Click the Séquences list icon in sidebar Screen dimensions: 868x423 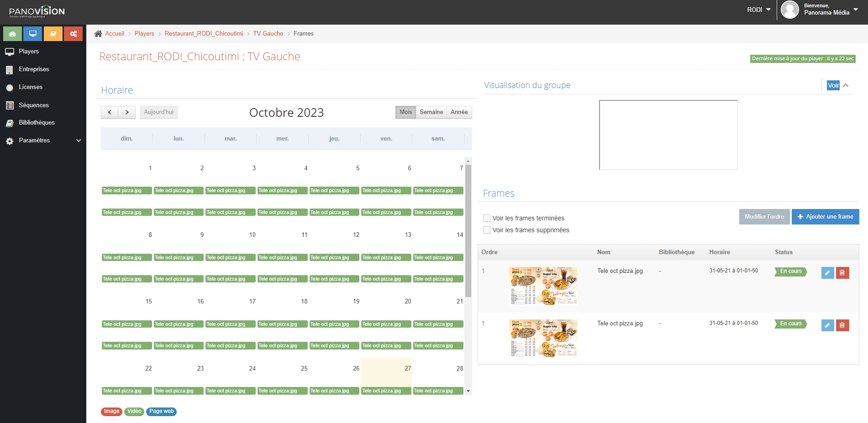click(x=10, y=105)
